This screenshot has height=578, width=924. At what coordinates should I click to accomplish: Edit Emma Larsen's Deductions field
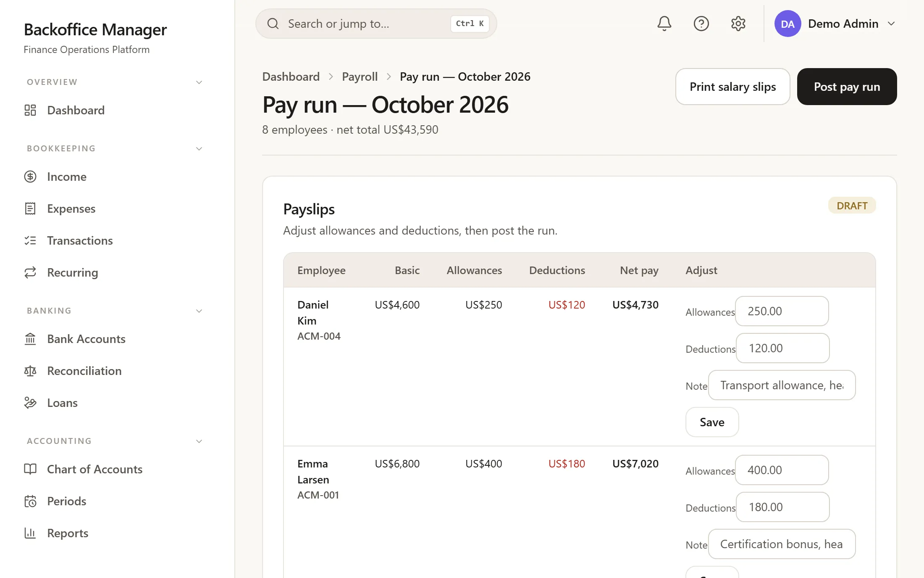782,507
